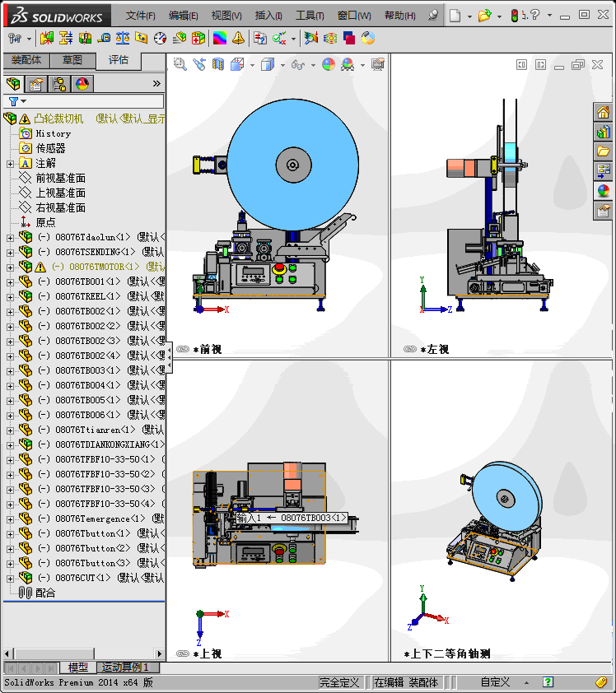Open the 帮助(H) menu
This screenshot has height=693, width=616.
click(399, 16)
